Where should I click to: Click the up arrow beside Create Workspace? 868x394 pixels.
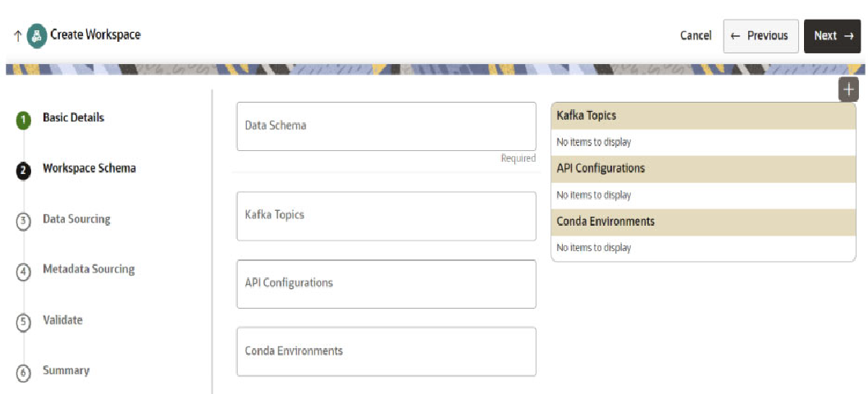(x=18, y=35)
